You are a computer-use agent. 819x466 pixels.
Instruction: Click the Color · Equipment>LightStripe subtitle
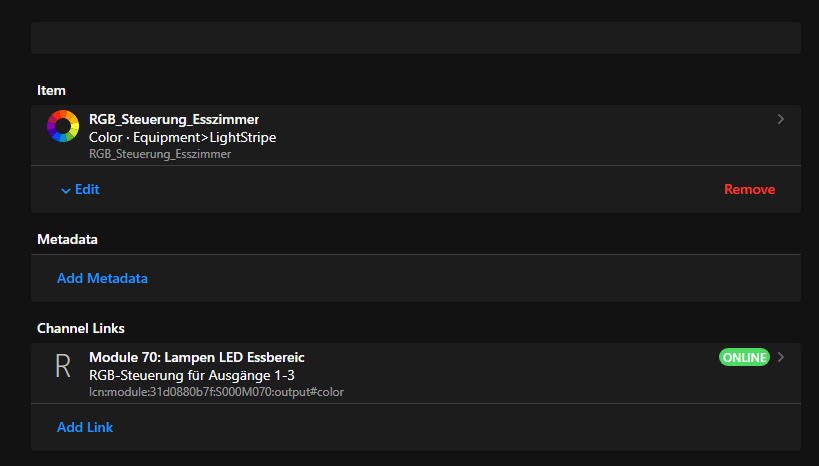click(x=182, y=137)
